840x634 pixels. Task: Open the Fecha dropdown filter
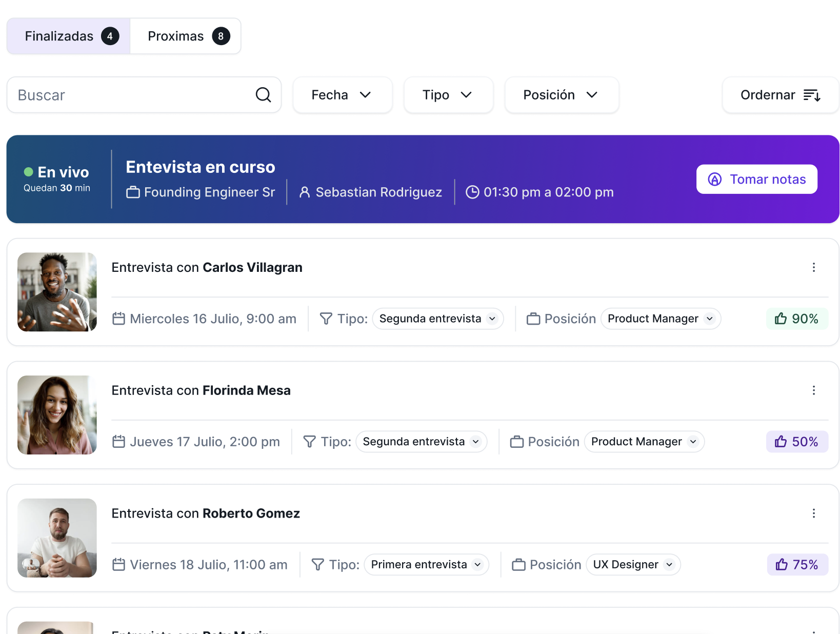[342, 95]
